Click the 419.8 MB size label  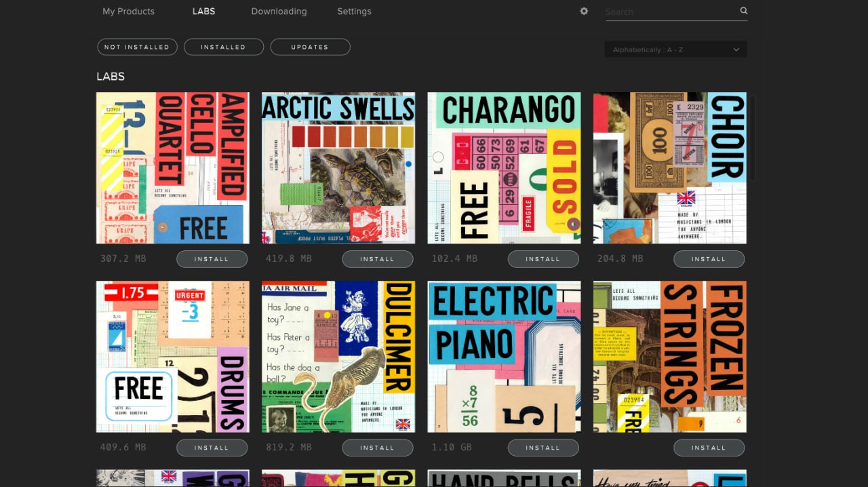click(x=288, y=259)
